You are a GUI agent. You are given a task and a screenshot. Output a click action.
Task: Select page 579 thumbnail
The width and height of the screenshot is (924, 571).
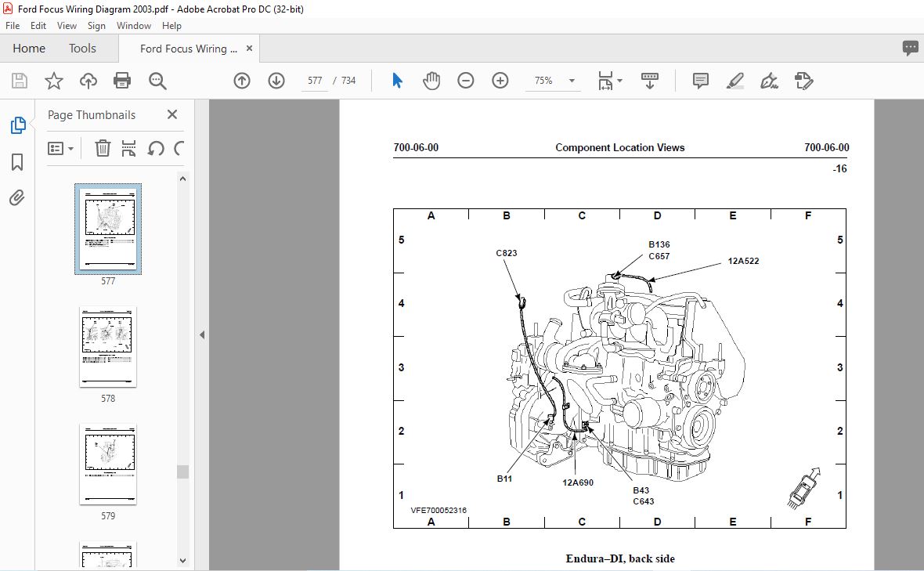(x=108, y=464)
